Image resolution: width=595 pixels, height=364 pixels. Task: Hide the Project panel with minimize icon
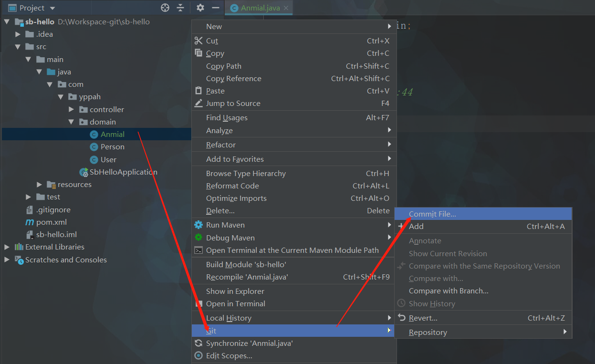click(x=216, y=8)
